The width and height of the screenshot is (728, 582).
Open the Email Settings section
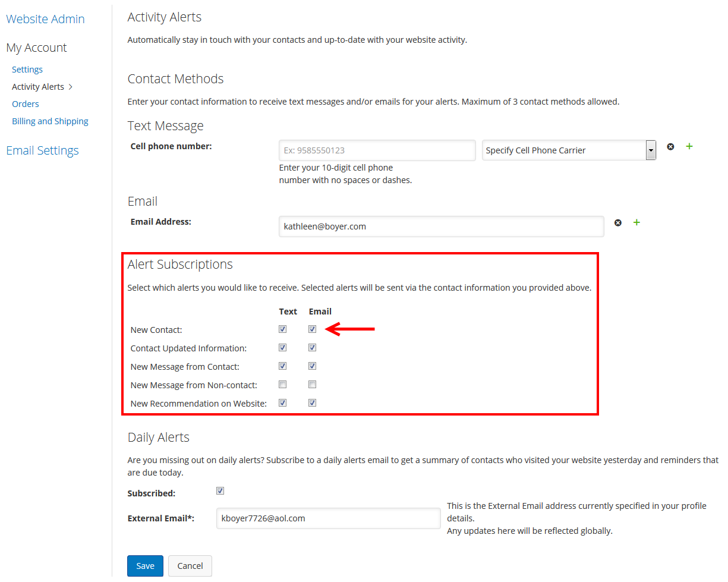tap(42, 150)
